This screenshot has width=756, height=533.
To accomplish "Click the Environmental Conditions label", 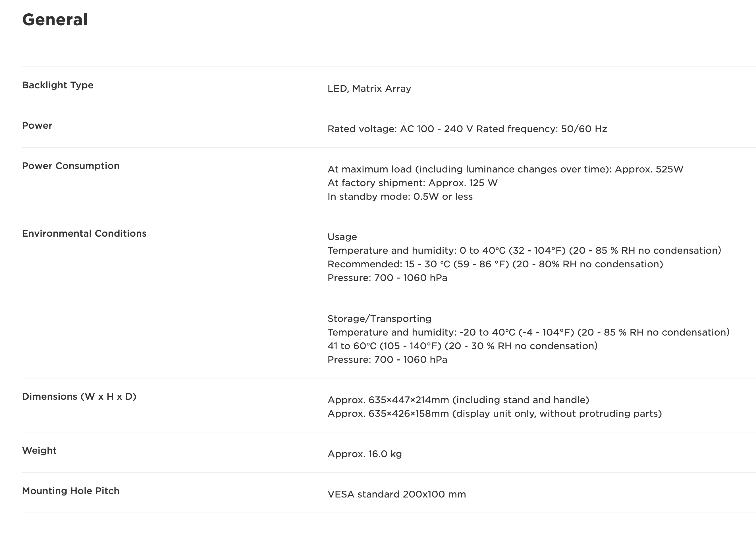I will 84,234.
